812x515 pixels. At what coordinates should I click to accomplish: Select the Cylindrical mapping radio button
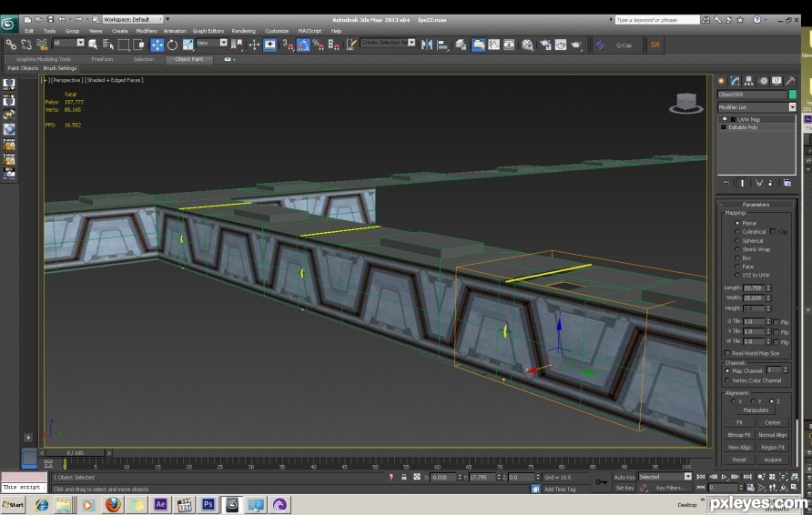point(737,231)
